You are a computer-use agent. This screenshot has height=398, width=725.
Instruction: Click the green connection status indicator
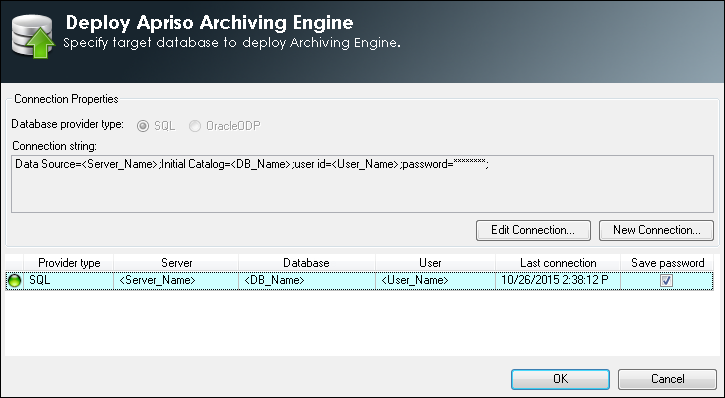pyautogui.click(x=15, y=280)
